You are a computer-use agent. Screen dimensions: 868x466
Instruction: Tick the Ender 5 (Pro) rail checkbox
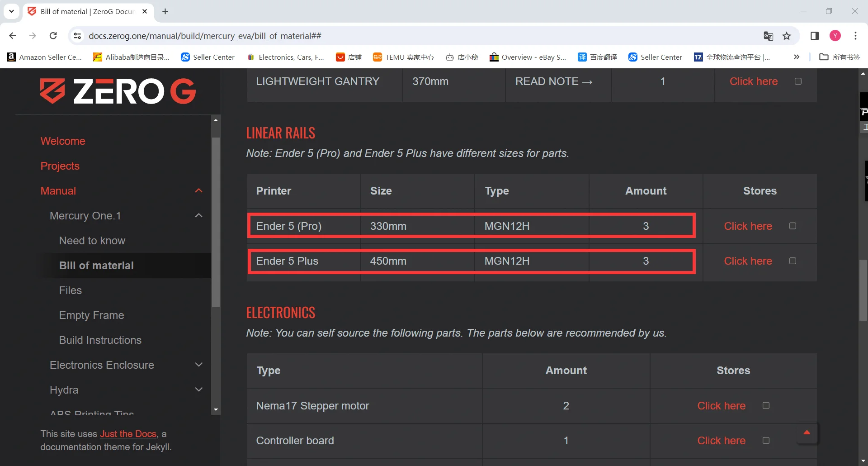tap(793, 226)
